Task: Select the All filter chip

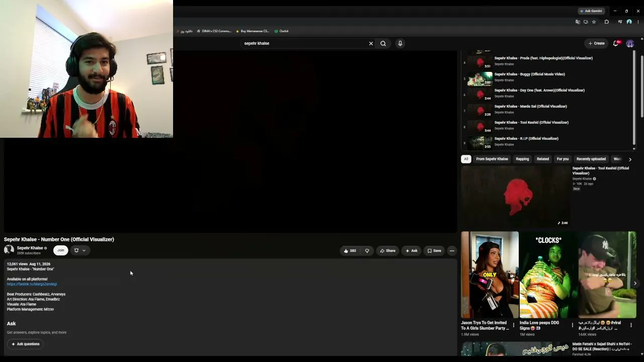Action: (466, 159)
